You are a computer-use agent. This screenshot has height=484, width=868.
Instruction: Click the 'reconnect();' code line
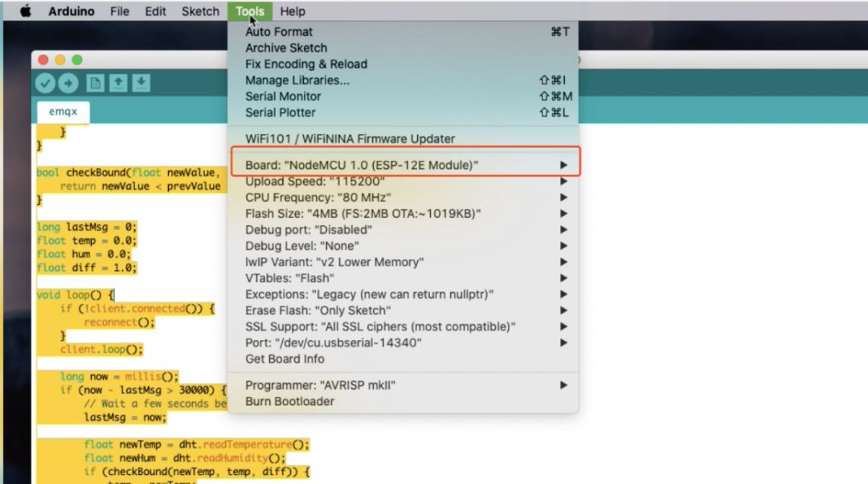coord(120,322)
